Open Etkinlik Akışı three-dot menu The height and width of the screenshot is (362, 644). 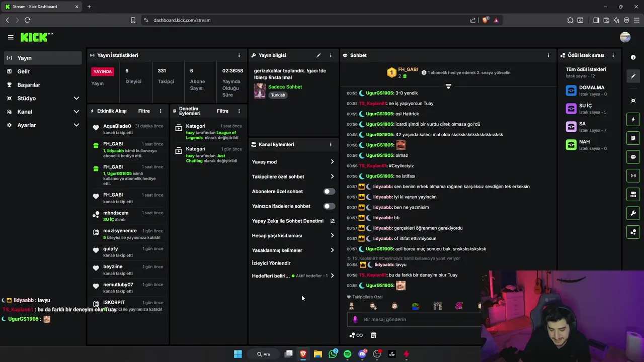tap(160, 111)
